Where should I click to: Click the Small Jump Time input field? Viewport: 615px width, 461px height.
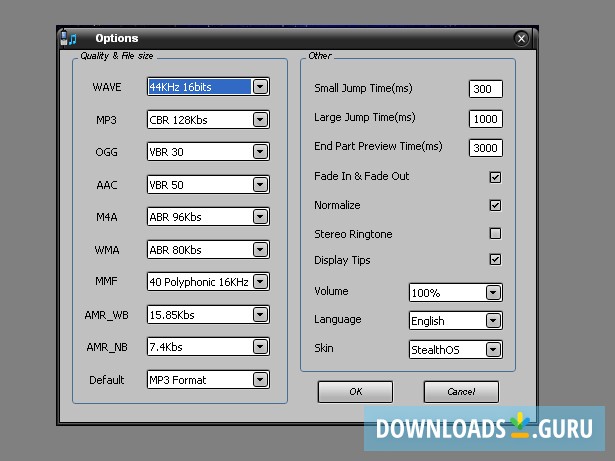point(486,89)
